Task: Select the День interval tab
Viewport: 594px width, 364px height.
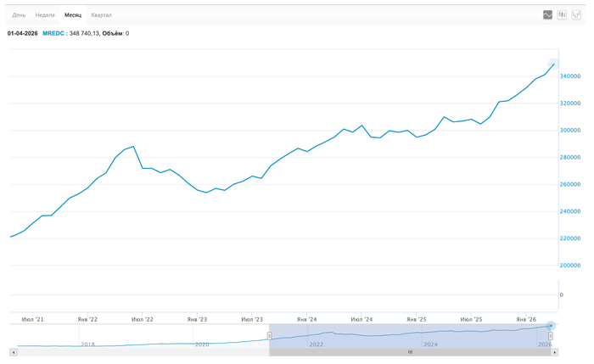Action: point(19,15)
